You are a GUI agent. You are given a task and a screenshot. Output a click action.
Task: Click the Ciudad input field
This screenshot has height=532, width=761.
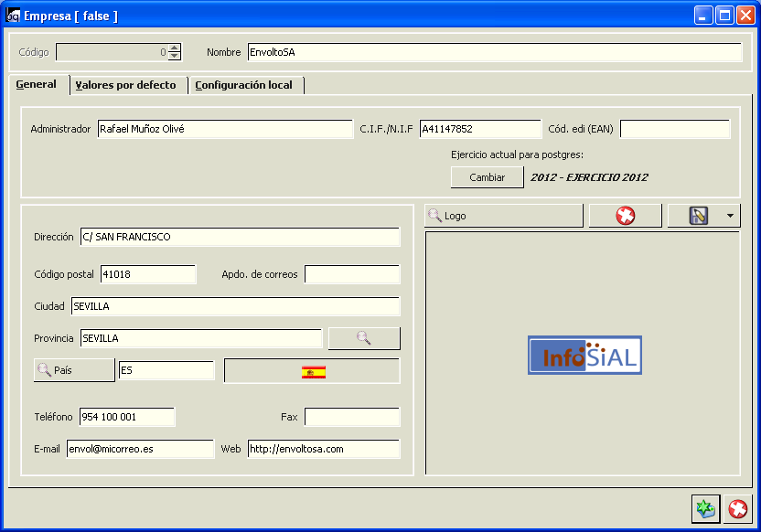236,306
